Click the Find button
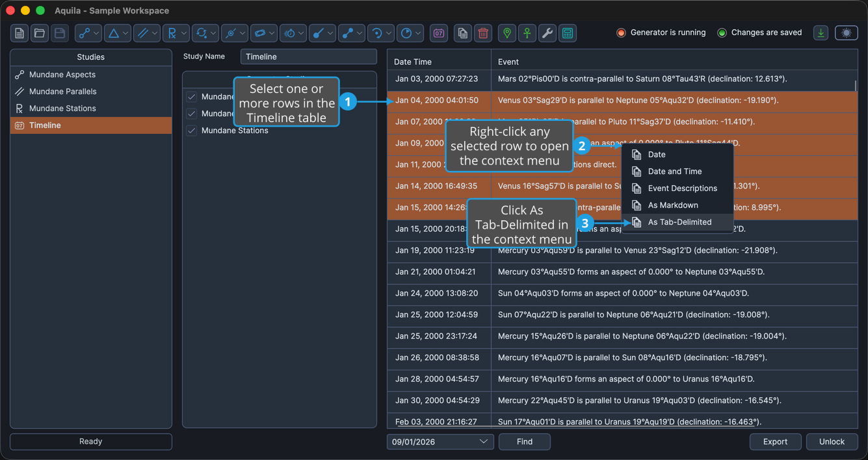The height and width of the screenshot is (460, 868). pyautogui.click(x=525, y=442)
